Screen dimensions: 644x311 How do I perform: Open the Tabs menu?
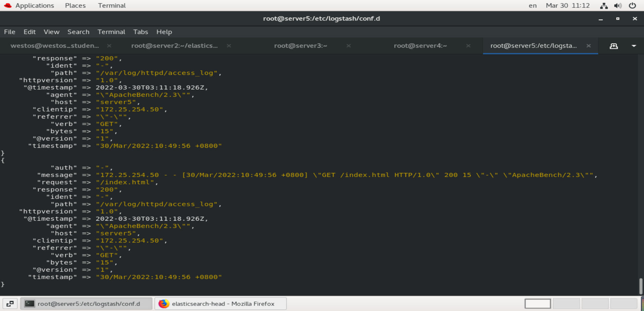tap(140, 32)
